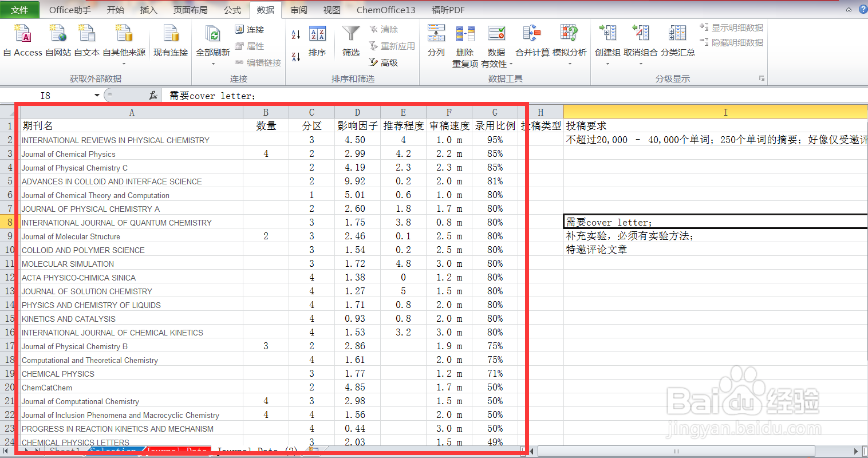Show detail data (显示明细数据)
The height and width of the screenshot is (458, 868).
coord(732,27)
